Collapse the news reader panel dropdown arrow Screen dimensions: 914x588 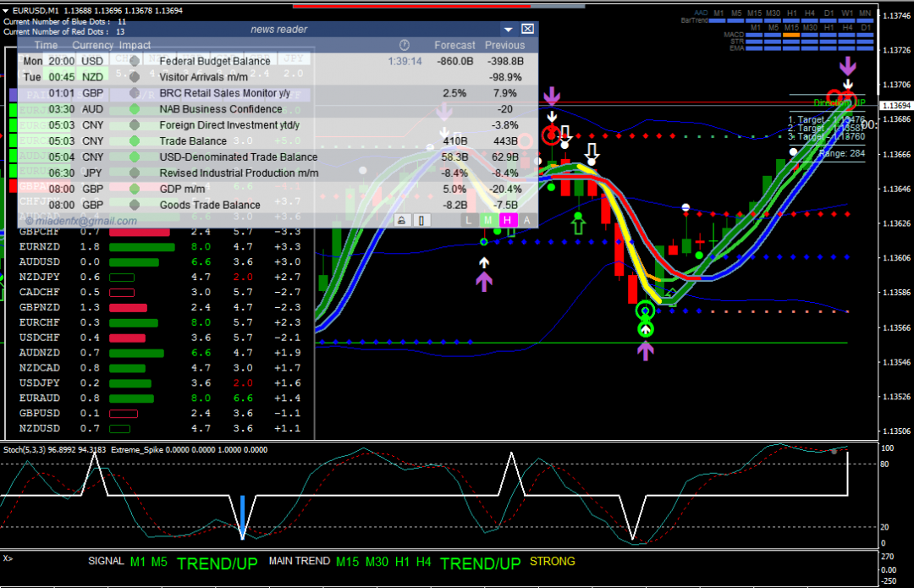pyautogui.click(x=508, y=29)
